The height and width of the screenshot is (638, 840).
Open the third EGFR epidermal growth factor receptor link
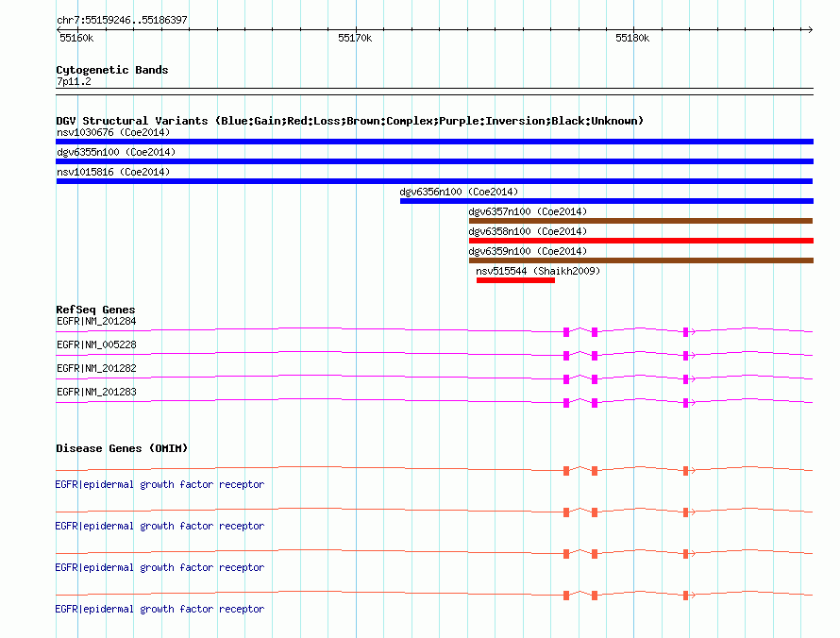pos(160,567)
